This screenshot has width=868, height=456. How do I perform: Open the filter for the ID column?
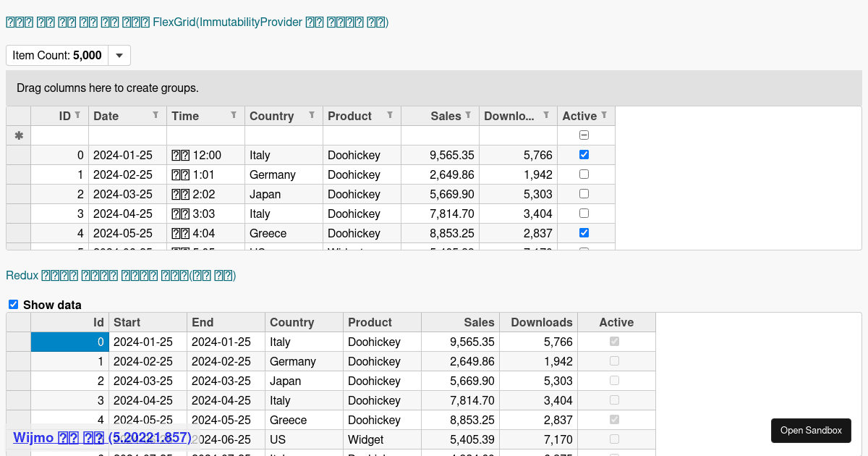coord(77,114)
